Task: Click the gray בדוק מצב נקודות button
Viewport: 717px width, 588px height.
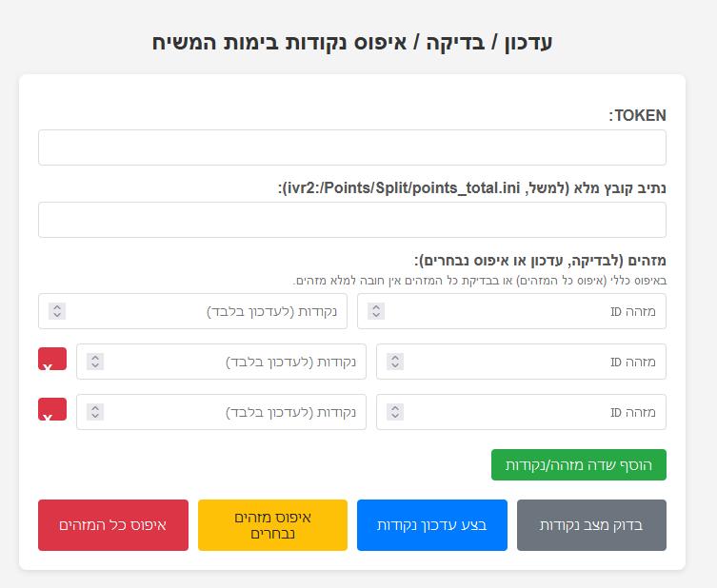Action: [591, 525]
